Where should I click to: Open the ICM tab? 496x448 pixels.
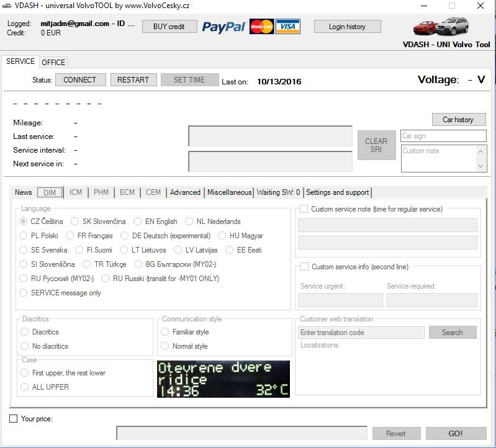click(x=76, y=192)
